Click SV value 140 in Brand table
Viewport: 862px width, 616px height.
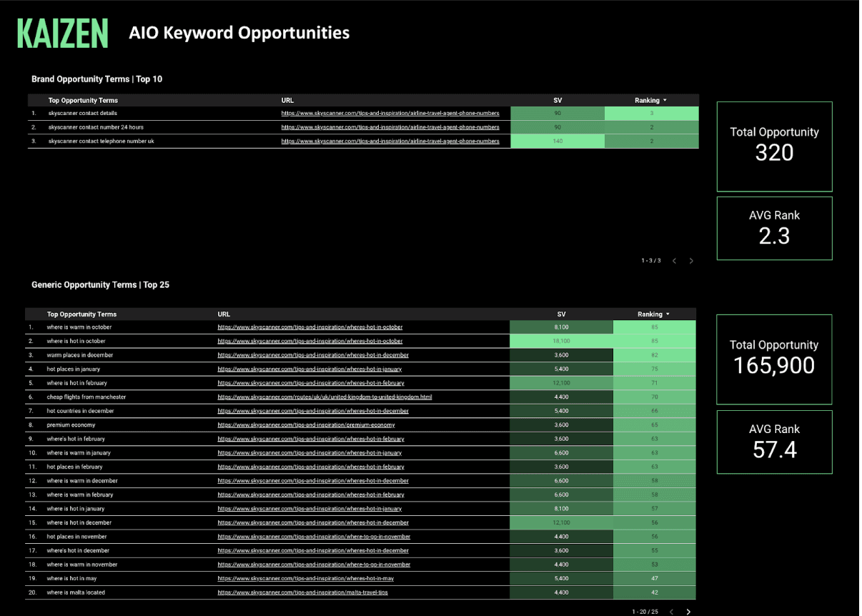click(x=558, y=141)
